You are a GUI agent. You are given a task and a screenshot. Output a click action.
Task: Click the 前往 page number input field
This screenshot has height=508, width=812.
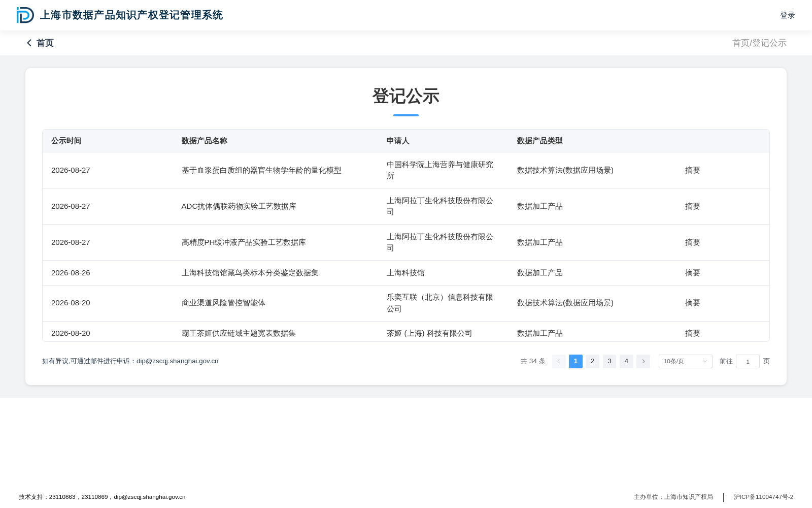point(748,361)
